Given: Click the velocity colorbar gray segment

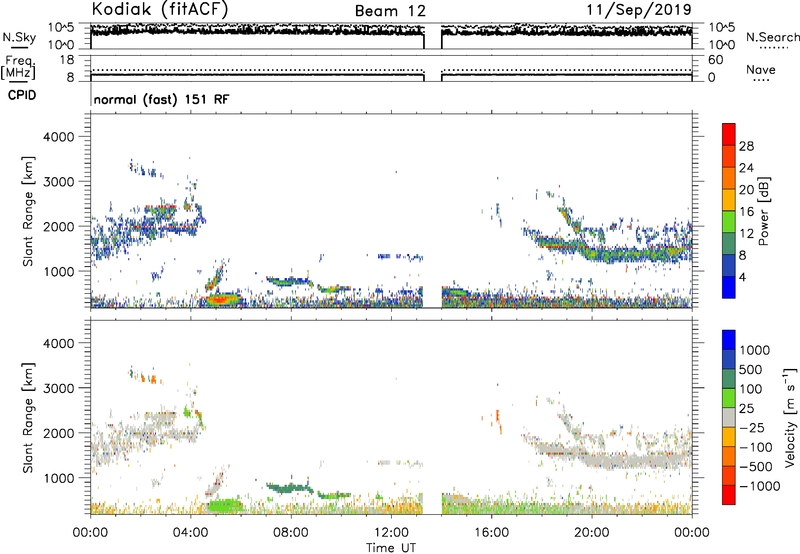Looking at the screenshot, I should (x=729, y=418).
